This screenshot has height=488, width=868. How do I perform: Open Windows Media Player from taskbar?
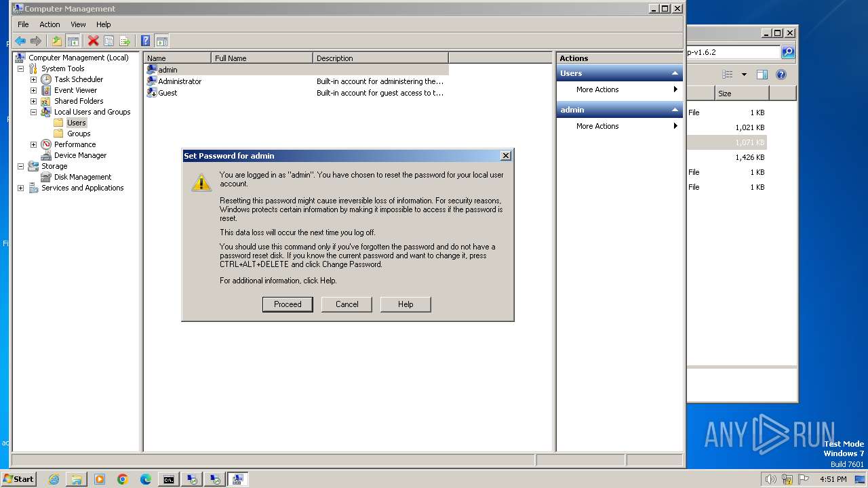(100, 479)
